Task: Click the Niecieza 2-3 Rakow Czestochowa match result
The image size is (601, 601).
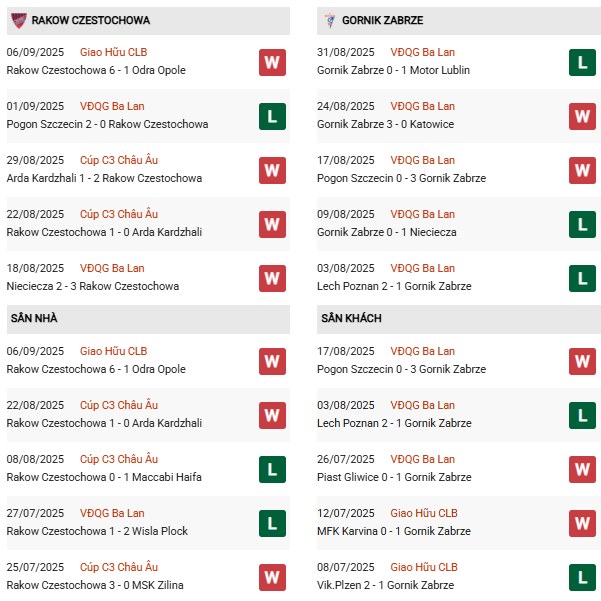Action: (93, 286)
